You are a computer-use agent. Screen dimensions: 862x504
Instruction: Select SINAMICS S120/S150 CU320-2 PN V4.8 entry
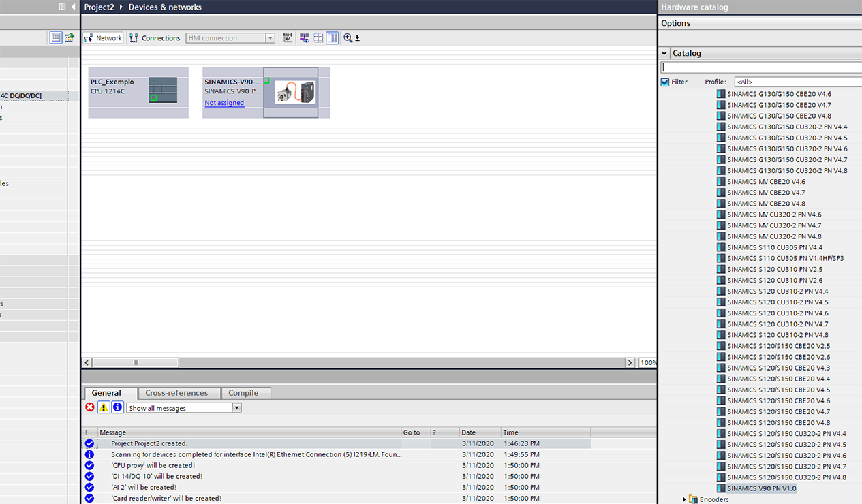click(x=787, y=477)
